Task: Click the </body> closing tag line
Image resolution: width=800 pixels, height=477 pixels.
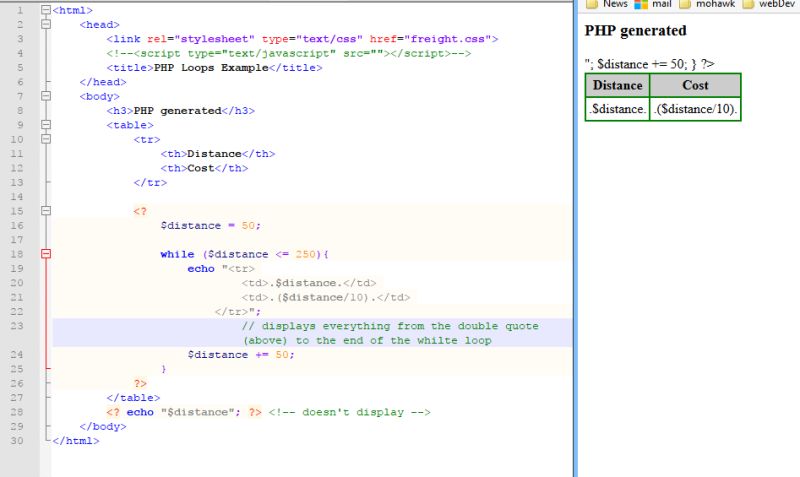Action: (103, 426)
